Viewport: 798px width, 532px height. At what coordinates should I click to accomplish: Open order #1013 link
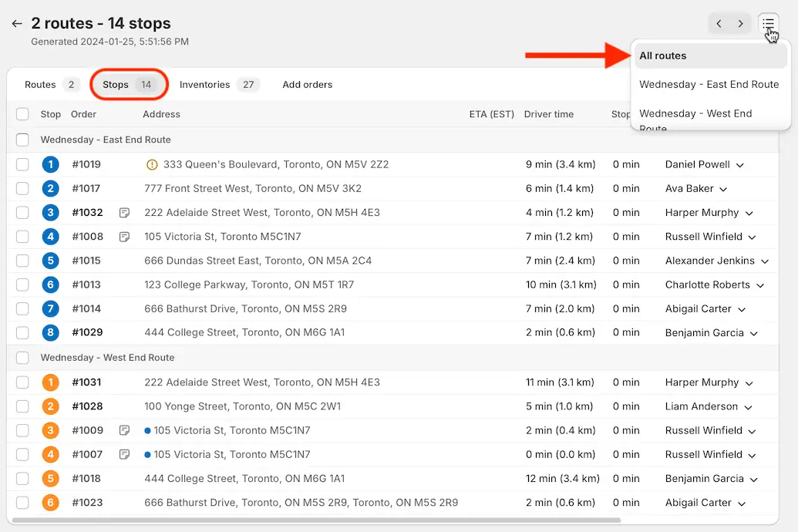86,285
